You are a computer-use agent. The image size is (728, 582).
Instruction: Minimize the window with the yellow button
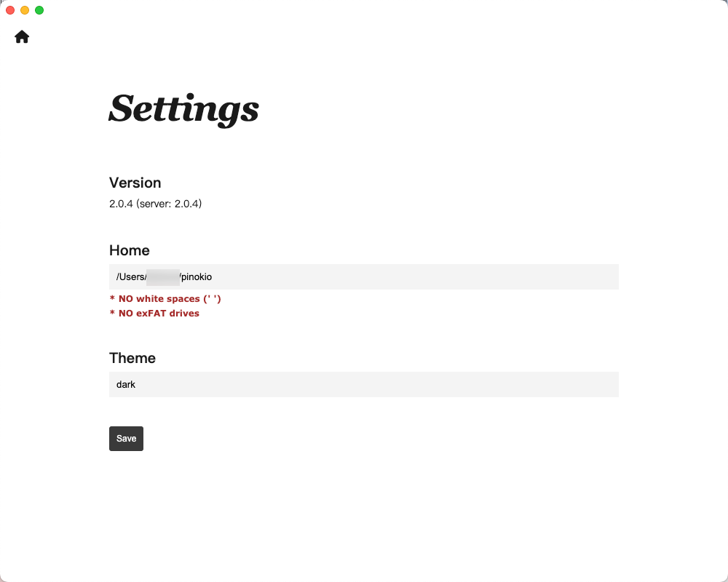click(x=25, y=10)
